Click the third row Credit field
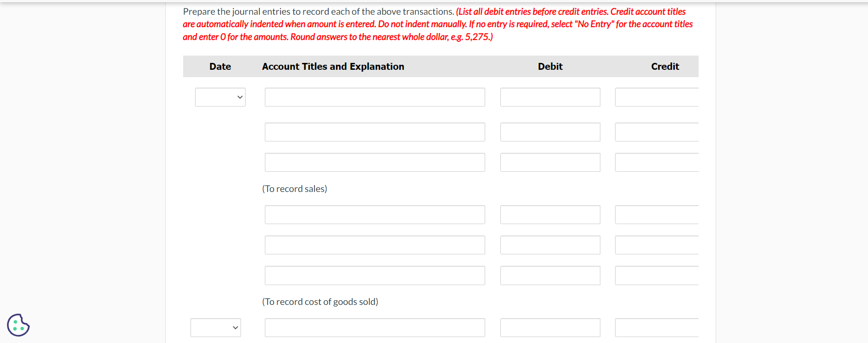This screenshot has height=343, width=868. coord(656,162)
